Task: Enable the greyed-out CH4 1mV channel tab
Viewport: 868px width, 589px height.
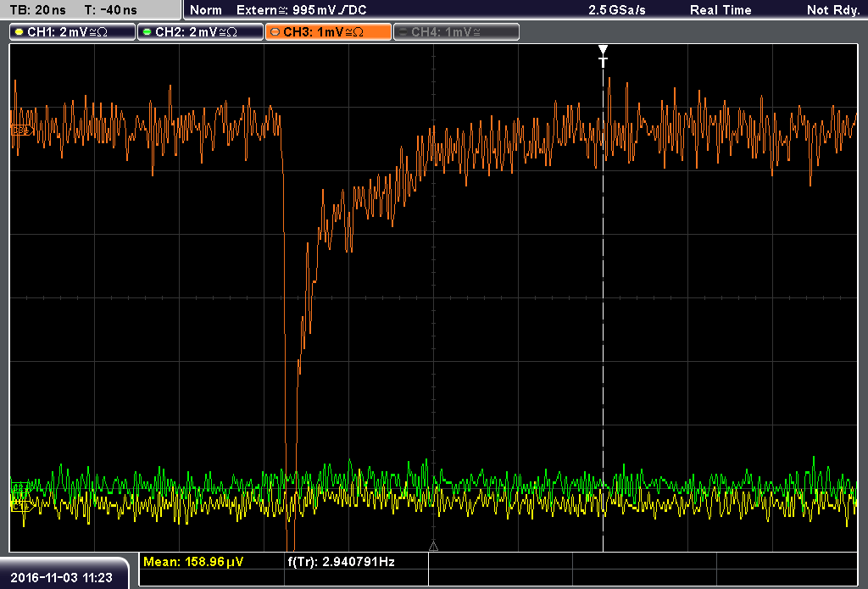Action: [457, 32]
